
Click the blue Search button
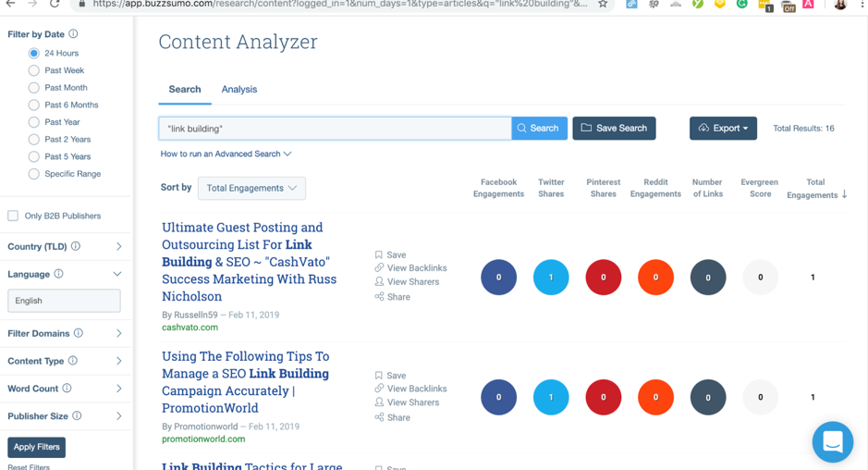539,128
